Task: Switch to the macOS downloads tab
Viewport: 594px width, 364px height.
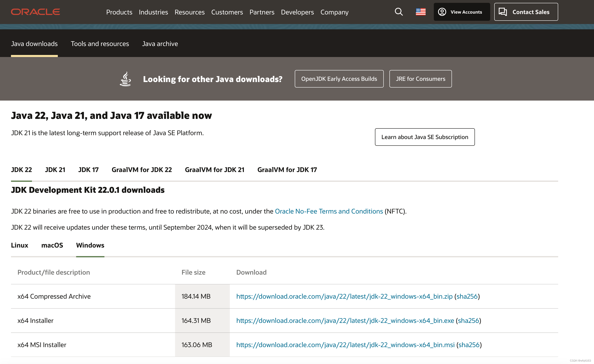Action: point(52,245)
